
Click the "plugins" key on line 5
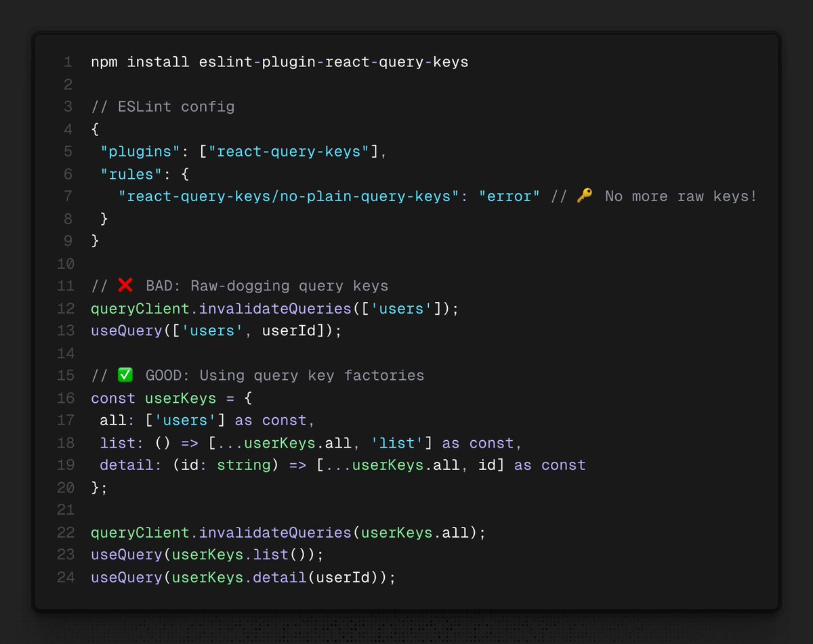140,152
